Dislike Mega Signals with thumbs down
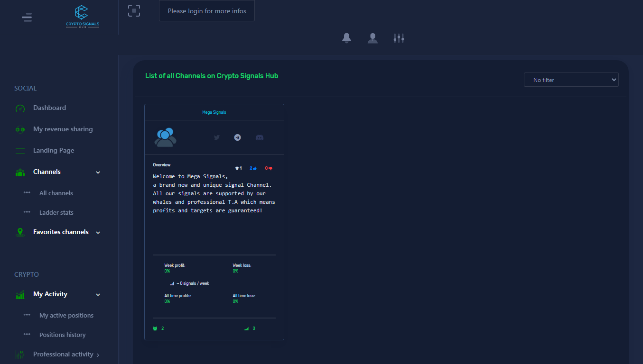Screen dimensions: 643x364 (270, 168)
